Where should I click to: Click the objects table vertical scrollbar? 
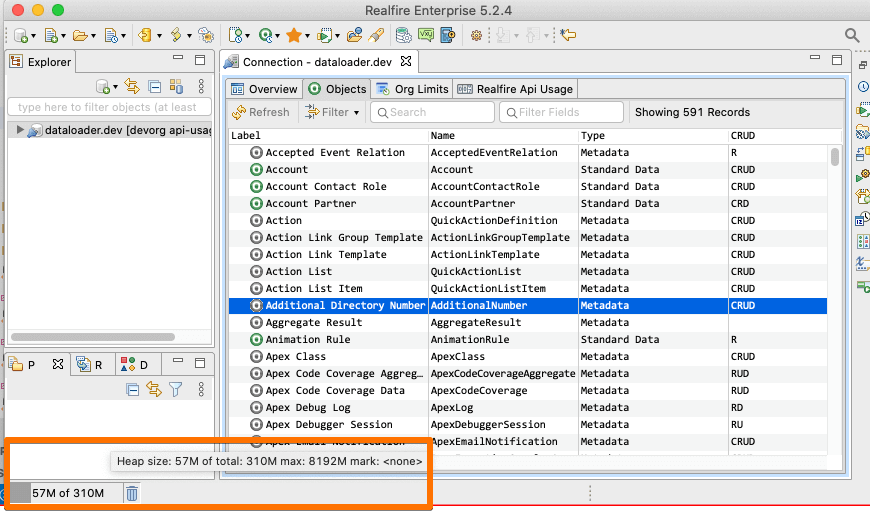click(834, 156)
